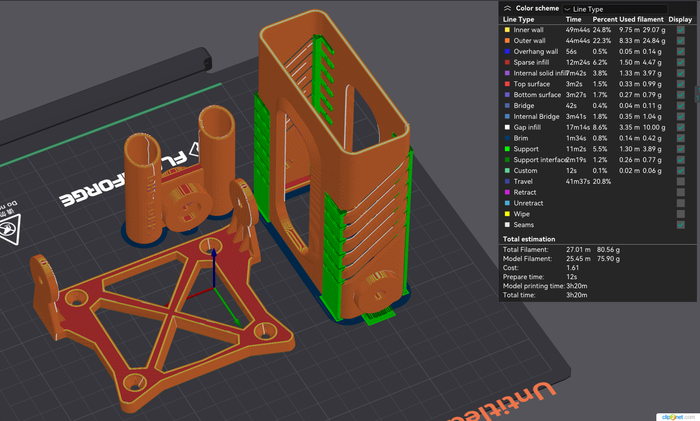The image size is (700, 421).
Task: Enable Travel moves display checkbox
Action: tap(680, 181)
